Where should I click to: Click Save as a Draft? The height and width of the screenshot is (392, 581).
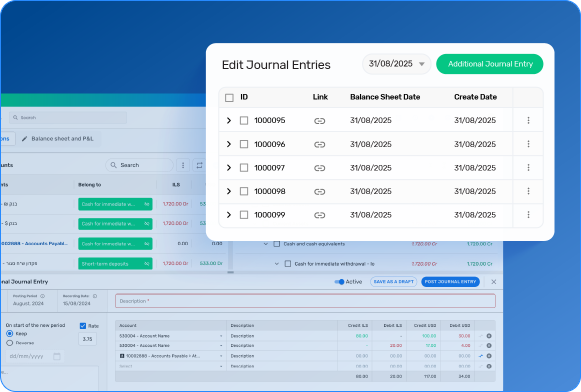click(x=394, y=282)
